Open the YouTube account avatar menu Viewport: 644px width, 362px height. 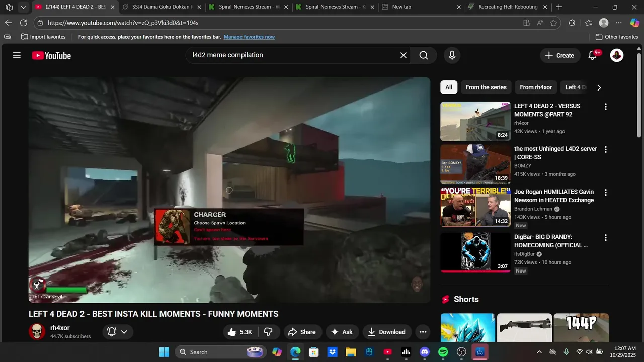click(617, 55)
